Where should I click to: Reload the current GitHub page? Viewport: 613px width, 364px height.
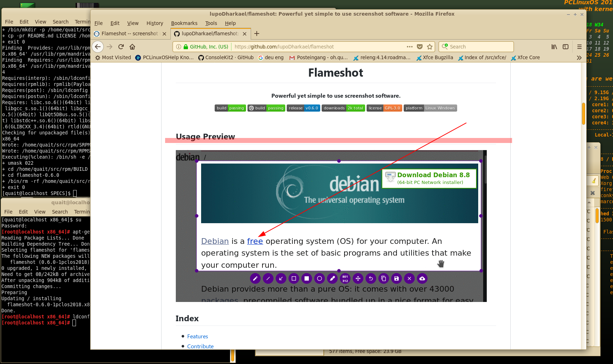121,47
